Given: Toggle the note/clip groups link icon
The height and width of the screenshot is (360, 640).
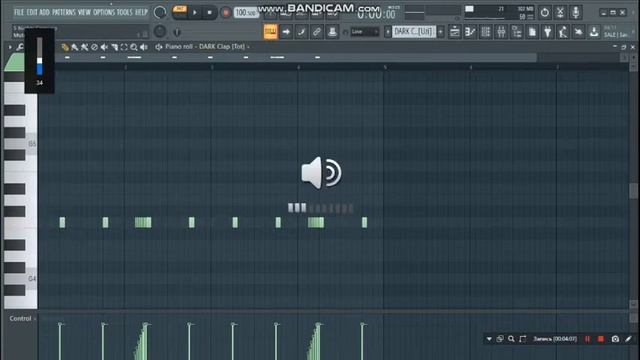Looking at the screenshot, I should 317,31.
